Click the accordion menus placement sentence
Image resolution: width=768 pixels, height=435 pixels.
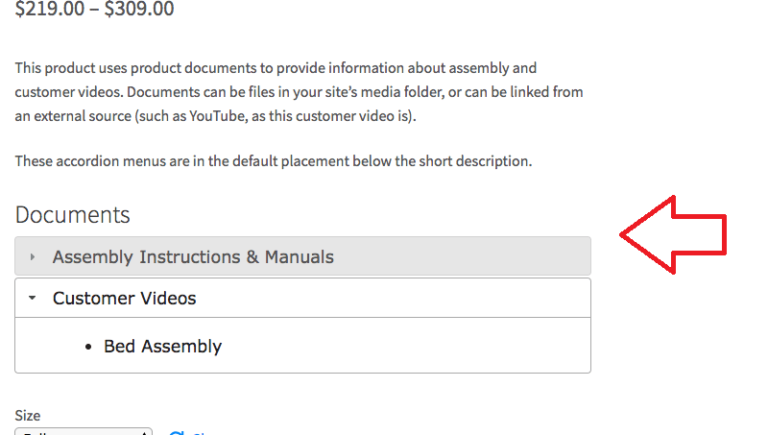(x=273, y=161)
